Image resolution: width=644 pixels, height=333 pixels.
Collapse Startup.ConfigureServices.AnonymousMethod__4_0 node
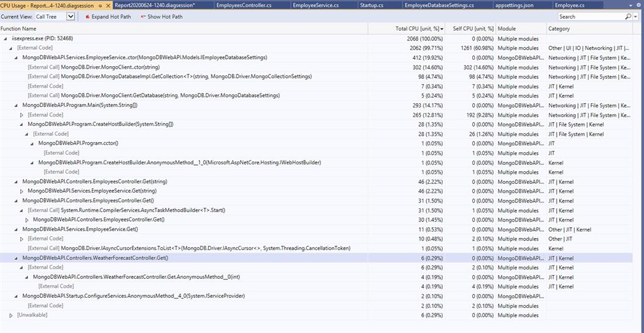[x=16, y=296]
